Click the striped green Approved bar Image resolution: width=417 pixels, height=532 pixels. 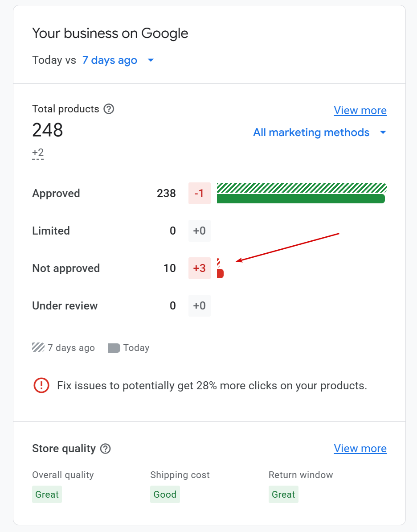click(x=302, y=188)
